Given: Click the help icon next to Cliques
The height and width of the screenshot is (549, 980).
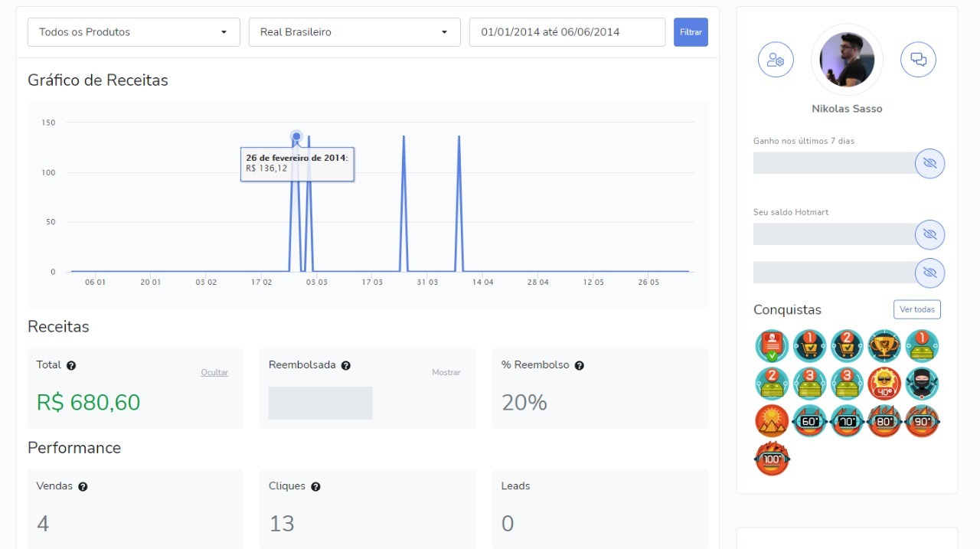Looking at the screenshot, I should (x=315, y=487).
